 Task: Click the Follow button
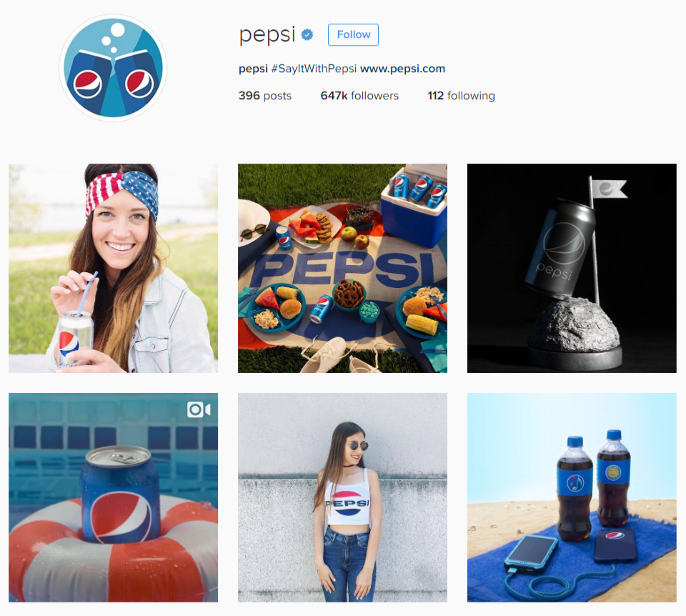point(353,34)
